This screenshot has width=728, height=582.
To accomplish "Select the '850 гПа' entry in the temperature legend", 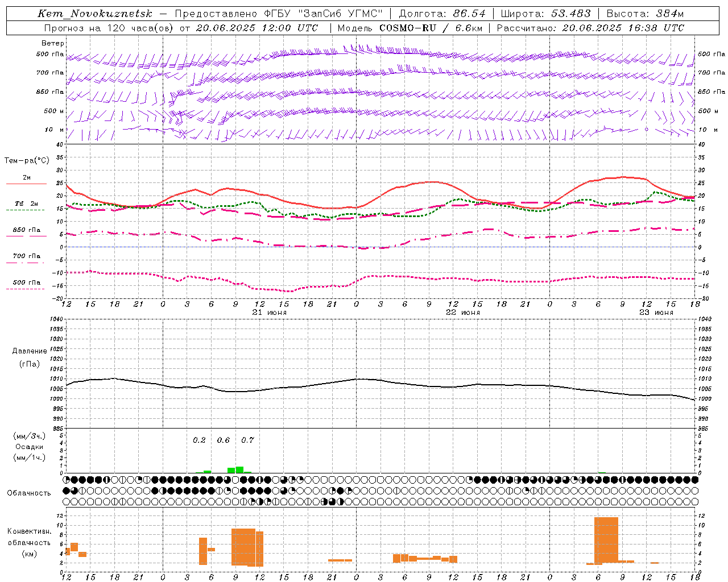I will pos(27,230).
